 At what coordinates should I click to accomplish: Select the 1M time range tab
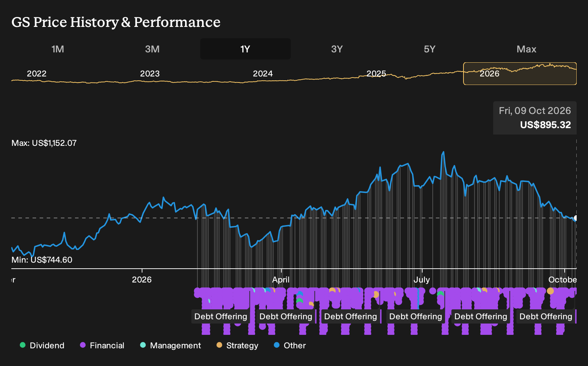tap(58, 49)
